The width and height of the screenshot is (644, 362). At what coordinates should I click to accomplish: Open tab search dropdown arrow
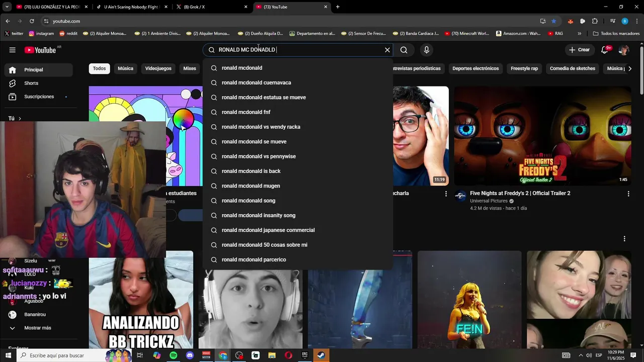[7, 7]
